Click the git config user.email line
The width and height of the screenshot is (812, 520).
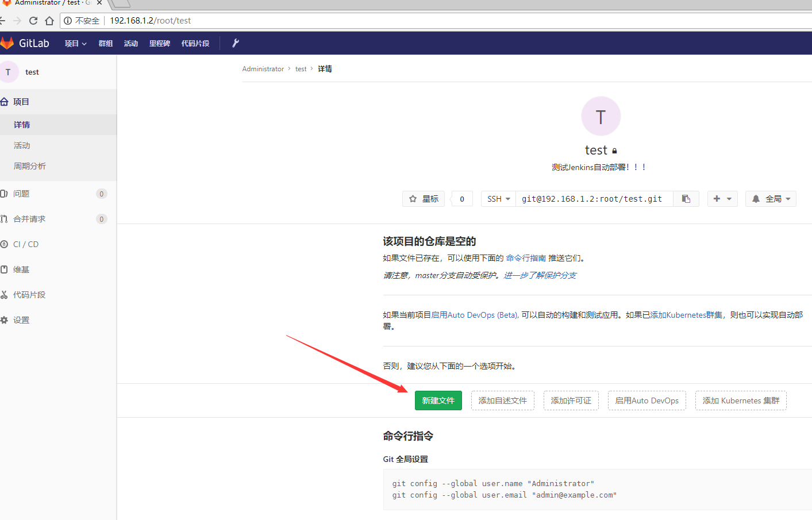504,495
